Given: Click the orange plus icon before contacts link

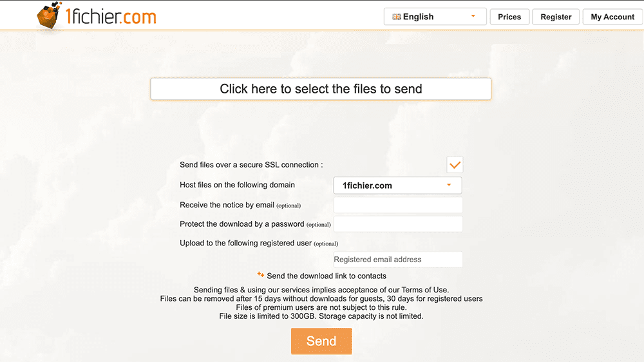Looking at the screenshot, I should point(260,274).
